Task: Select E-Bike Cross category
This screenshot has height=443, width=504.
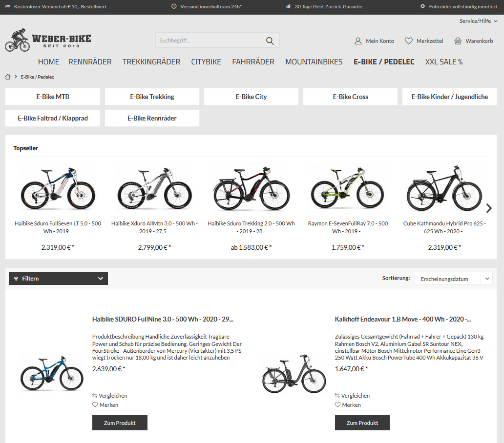Action: point(350,97)
